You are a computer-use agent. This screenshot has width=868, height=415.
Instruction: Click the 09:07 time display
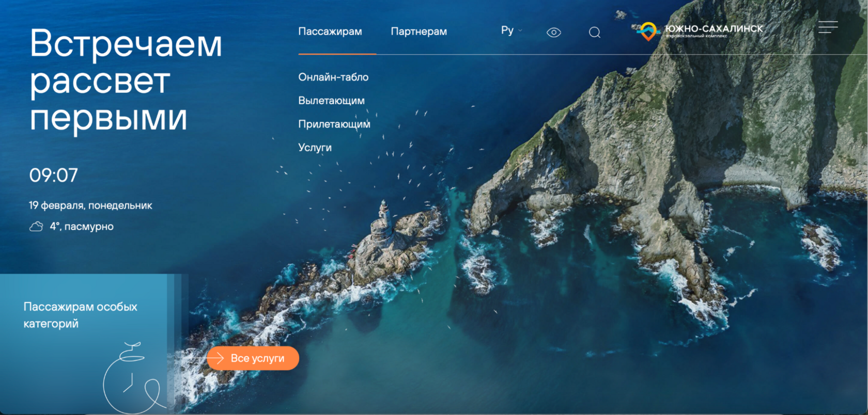coord(53,175)
